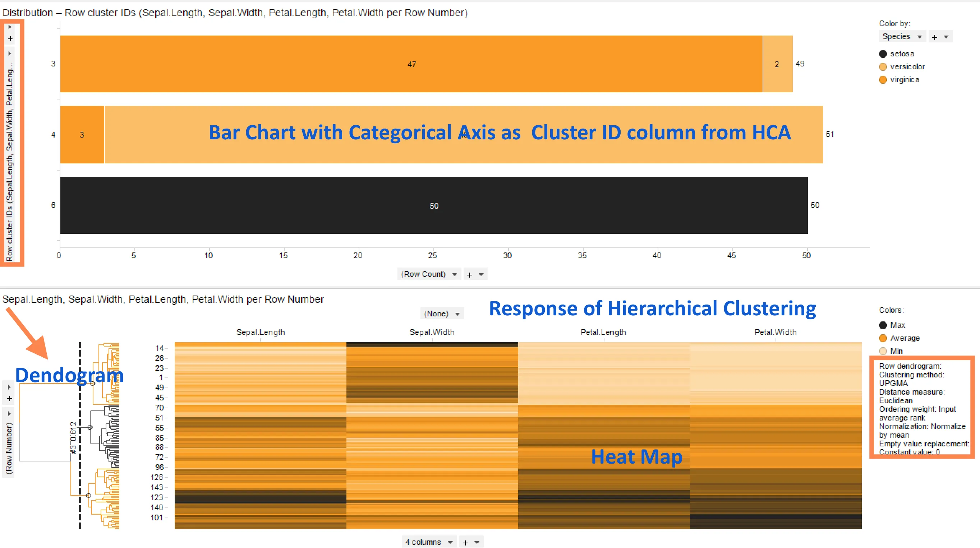The height and width of the screenshot is (548, 980).
Task: Click the total label 49 beside cluster 3 bar
Action: tap(800, 64)
